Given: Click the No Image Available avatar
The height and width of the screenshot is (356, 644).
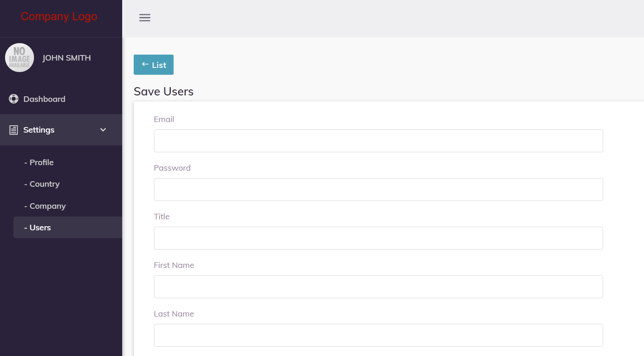Looking at the screenshot, I should coord(19,57).
